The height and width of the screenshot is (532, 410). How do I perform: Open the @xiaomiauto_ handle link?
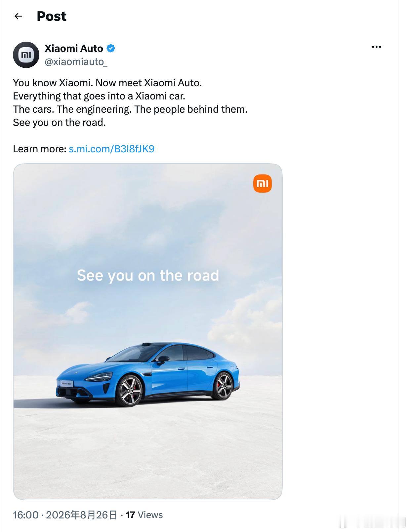click(x=76, y=62)
